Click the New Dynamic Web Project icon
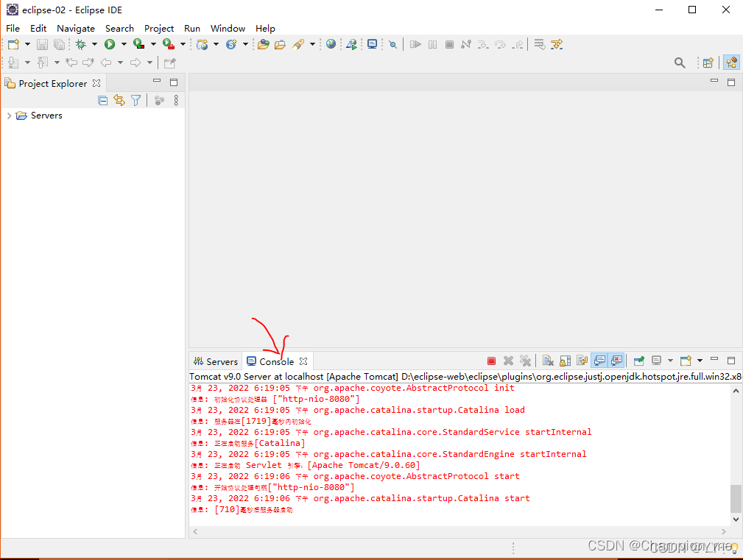The image size is (743, 560). tap(203, 44)
